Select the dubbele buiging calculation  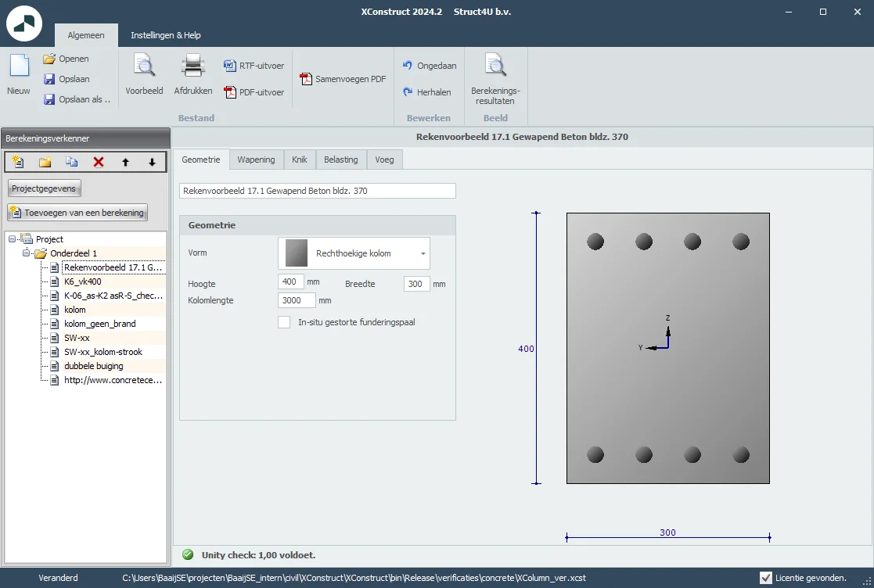94,366
